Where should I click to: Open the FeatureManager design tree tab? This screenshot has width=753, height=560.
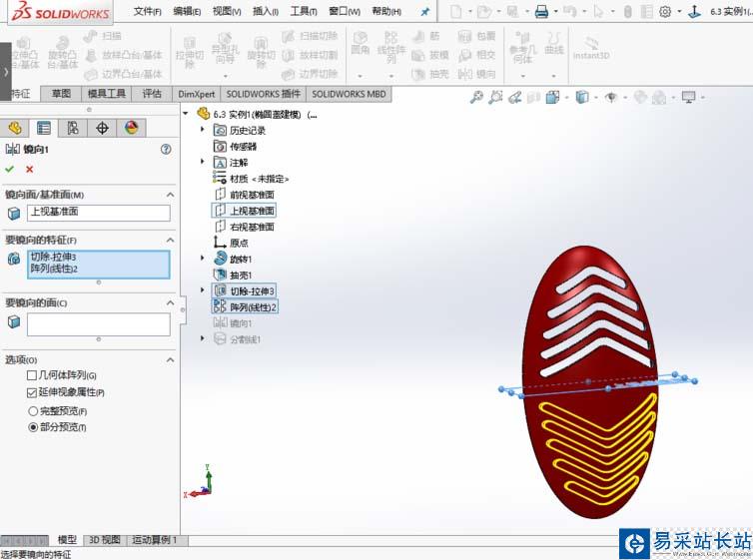tap(15, 128)
